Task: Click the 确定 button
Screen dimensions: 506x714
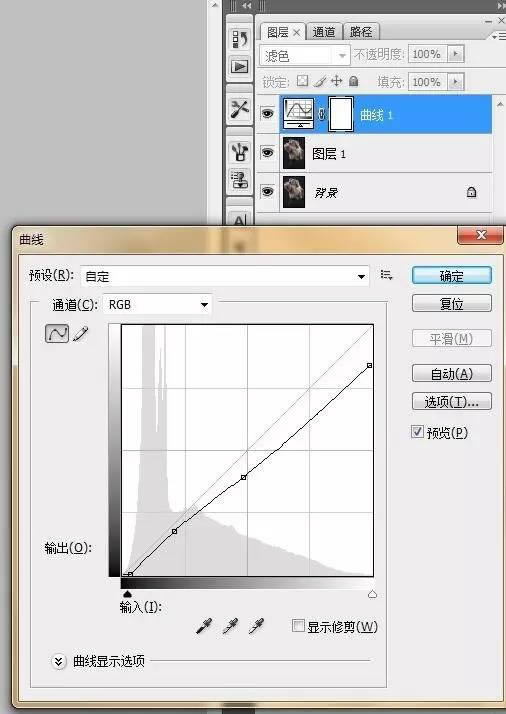Action: coord(451,276)
